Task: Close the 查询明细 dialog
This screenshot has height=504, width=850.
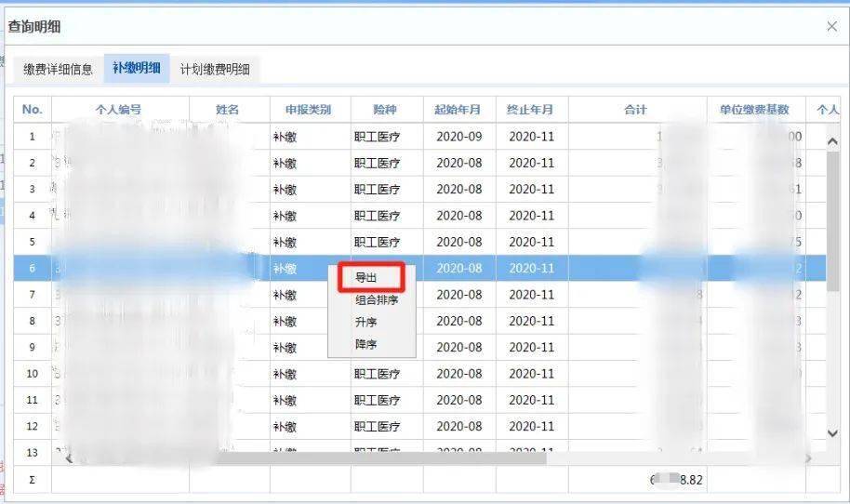Action: point(831,26)
